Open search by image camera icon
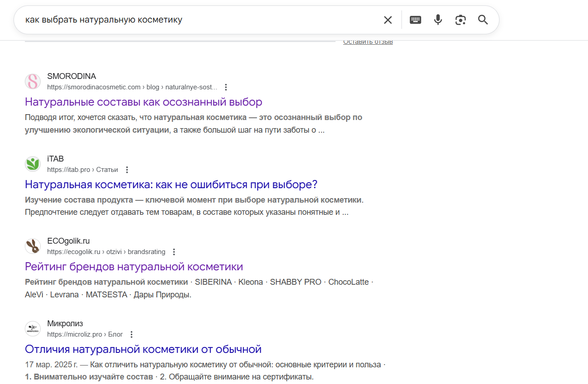The width and height of the screenshot is (588, 384). click(x=460, y=20)
